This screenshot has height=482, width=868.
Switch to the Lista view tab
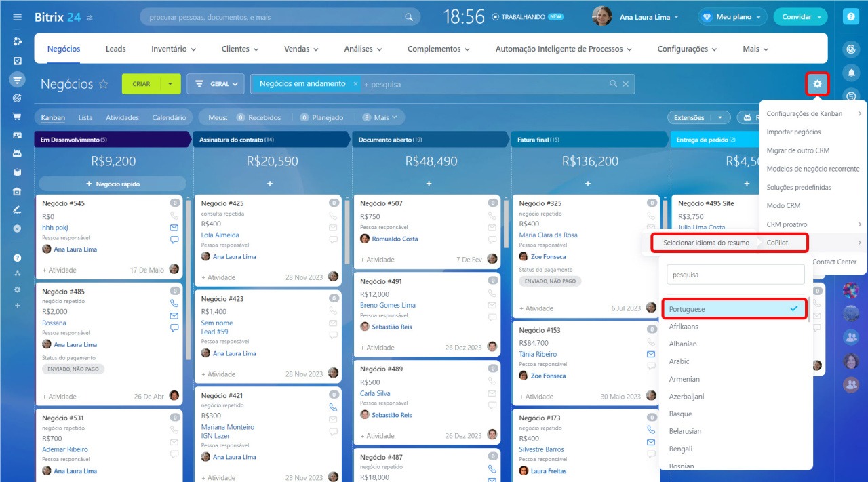pos(85,117)
